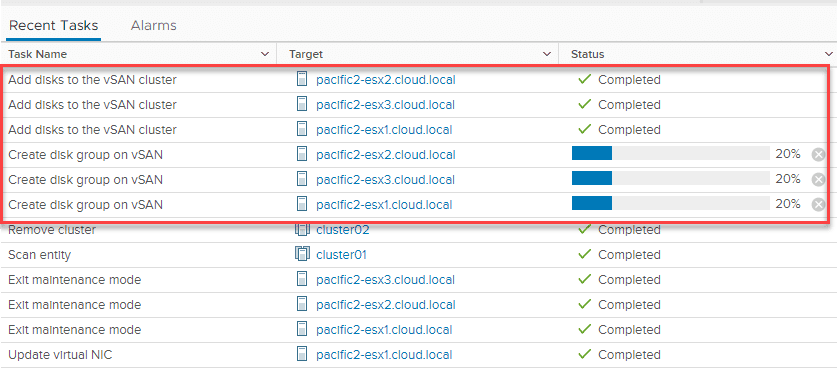Open pacific2-esx3 link in Exit maintenance mode row
Image resolution: width=837 pixels, height=369 pixels.
[x=385, y=280]
